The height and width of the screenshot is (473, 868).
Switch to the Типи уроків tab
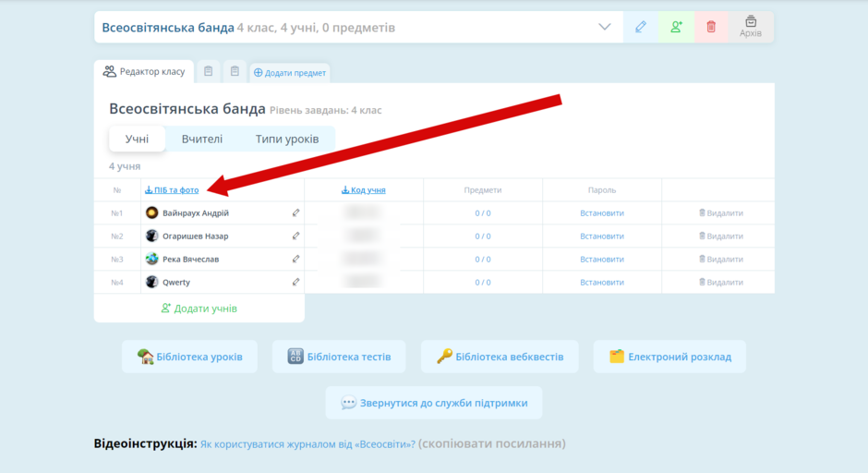click(x=287, y=139)
